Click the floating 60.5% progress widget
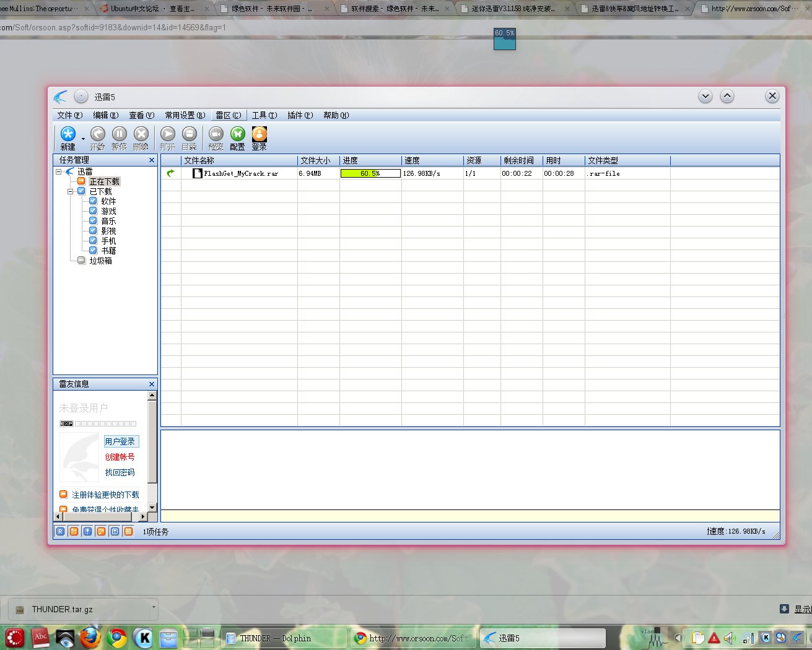 [x=505, y=39]
